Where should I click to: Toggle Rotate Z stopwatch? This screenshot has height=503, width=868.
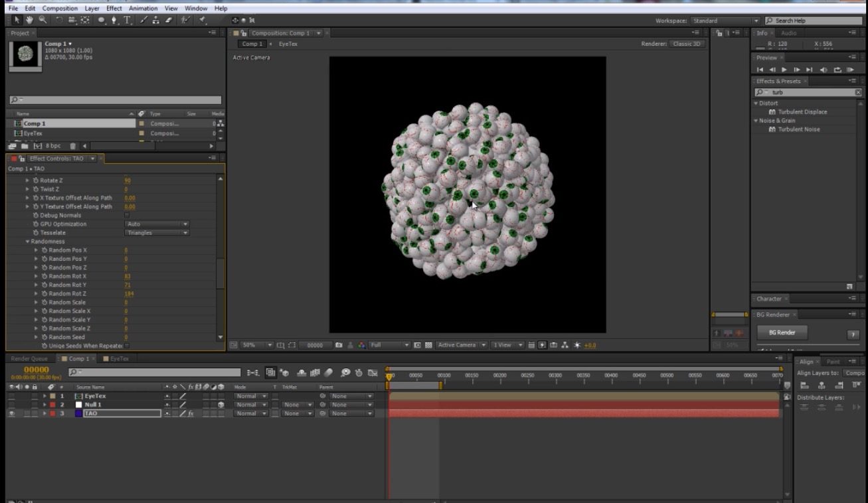pyautogui.click(x=36, y=180)
